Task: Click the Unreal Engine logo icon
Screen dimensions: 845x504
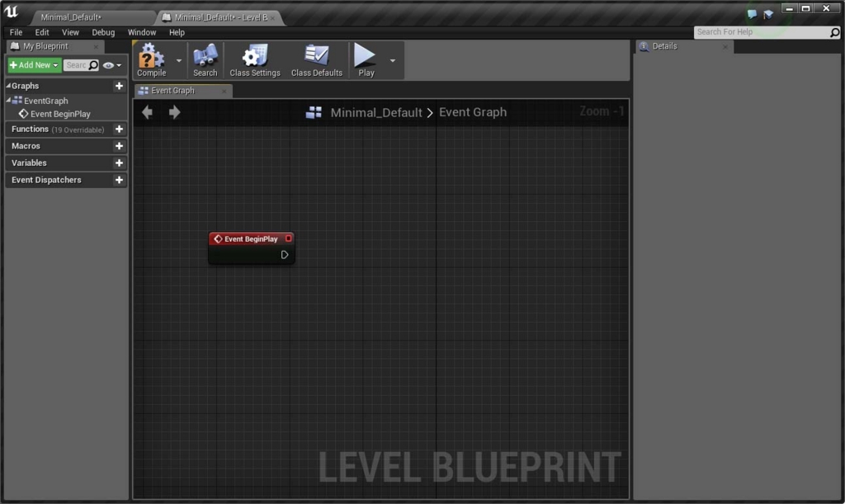Action: coord(12,12)
